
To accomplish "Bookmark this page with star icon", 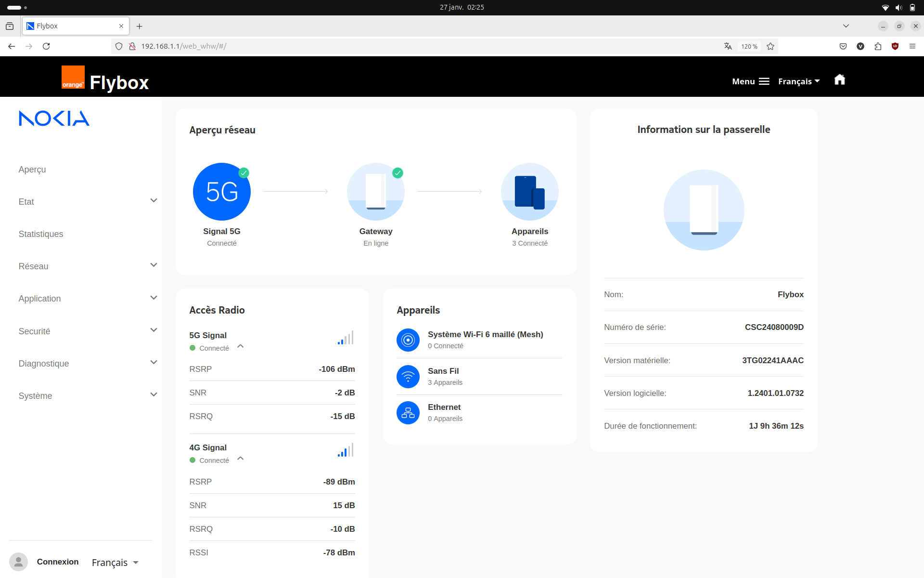I will (770, 46).
